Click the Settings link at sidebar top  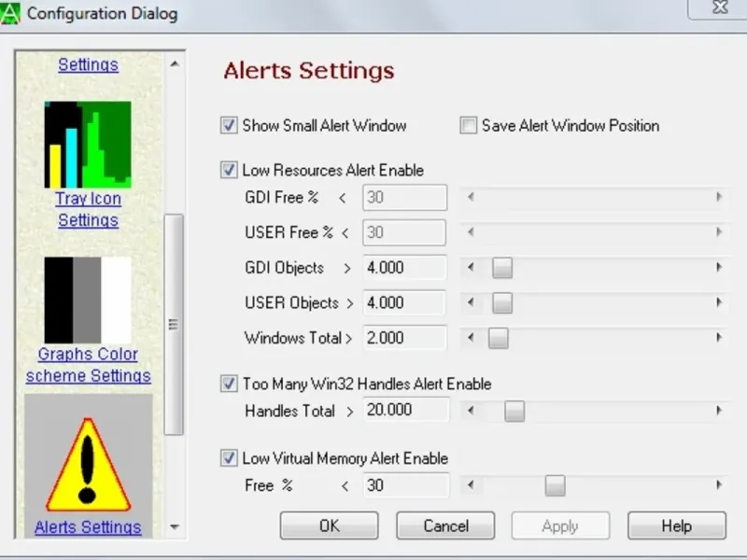click(88, 64)
